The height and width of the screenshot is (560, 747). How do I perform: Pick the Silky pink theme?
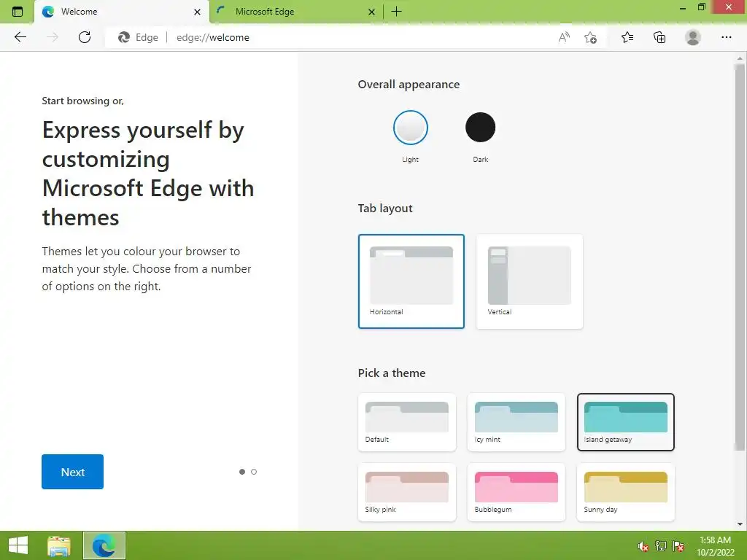(x=407, y=492)
